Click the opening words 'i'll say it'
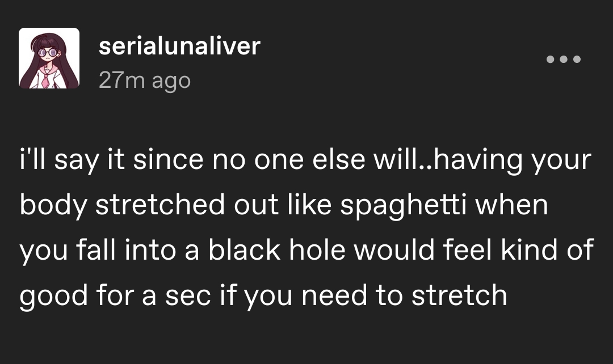 (72, 160)
